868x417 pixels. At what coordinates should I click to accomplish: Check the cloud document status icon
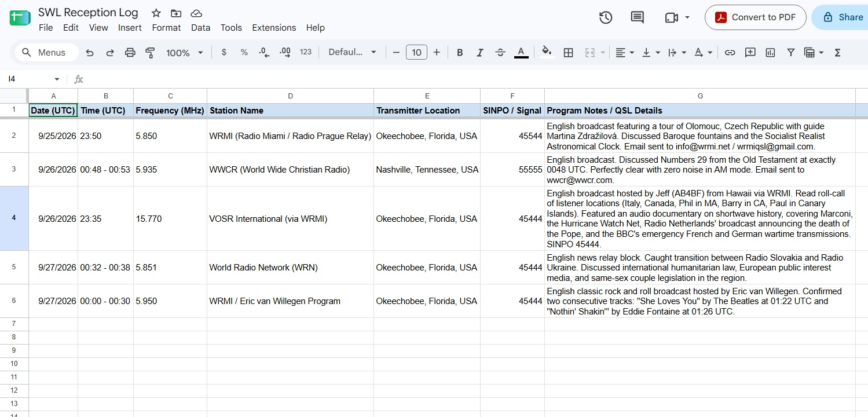coord(196,13)
